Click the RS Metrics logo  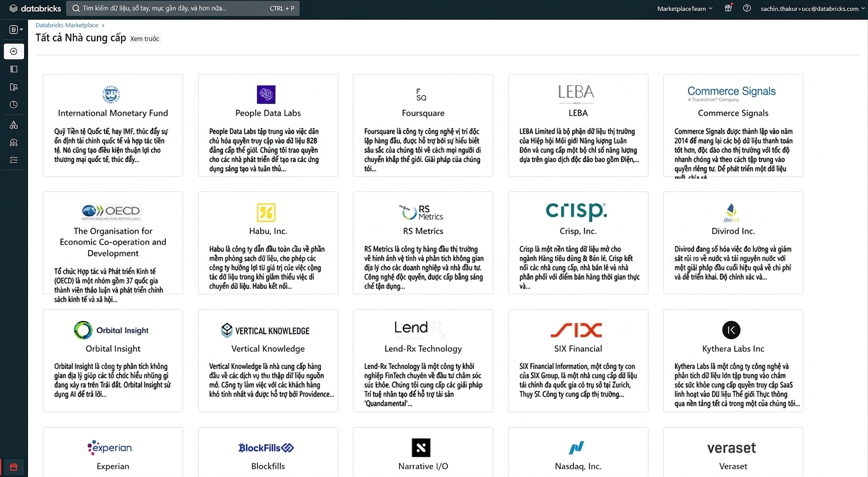point(422,212)
